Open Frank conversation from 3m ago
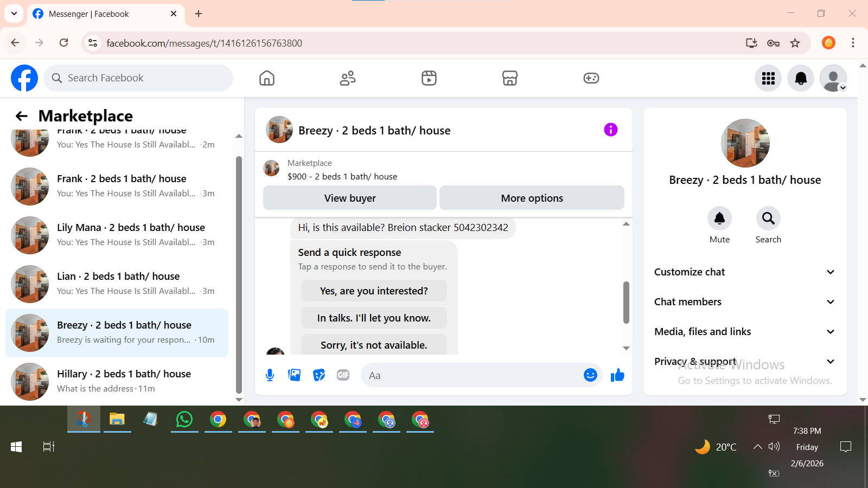The image size is (868, 488). (117, 187)
